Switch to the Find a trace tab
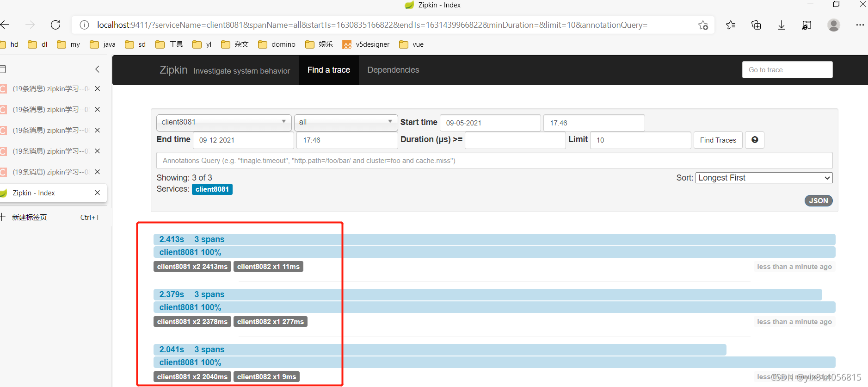Screen dimensions: 868x387 click(x=329, y=70)
